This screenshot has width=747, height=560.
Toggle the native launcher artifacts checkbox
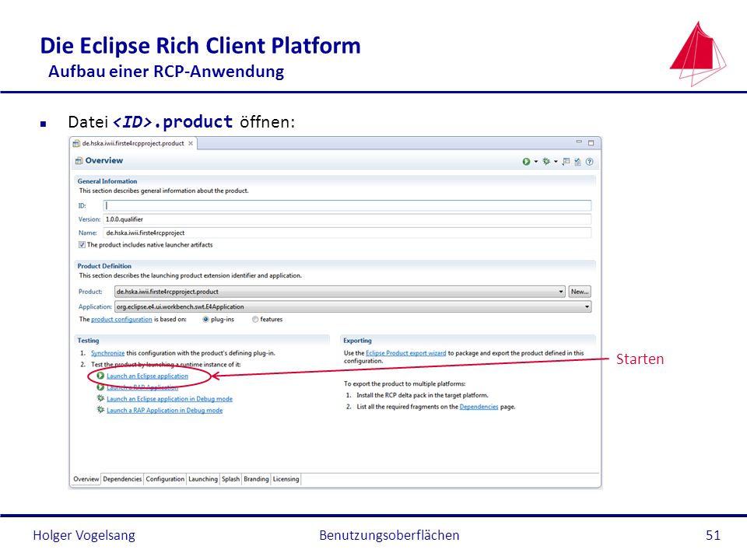[82, 245]
